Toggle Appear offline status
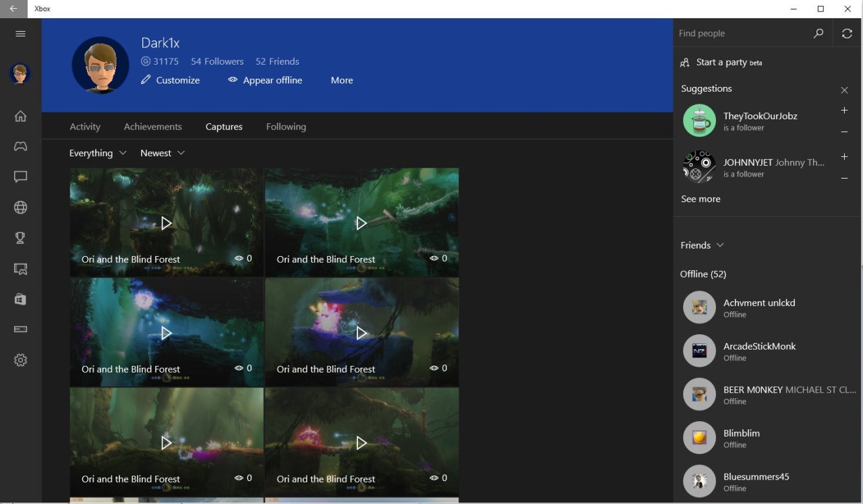The height and width of the screenshot is (504, 863). pyautogui.click(x=265, y=80)
